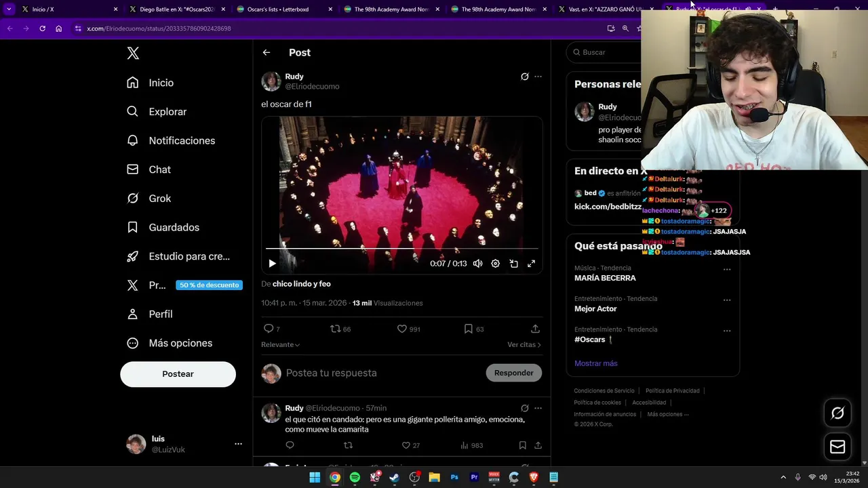Screen dimensions: 868x488
Task: Click Mostrar más under trends
Action: coord(596,363)
